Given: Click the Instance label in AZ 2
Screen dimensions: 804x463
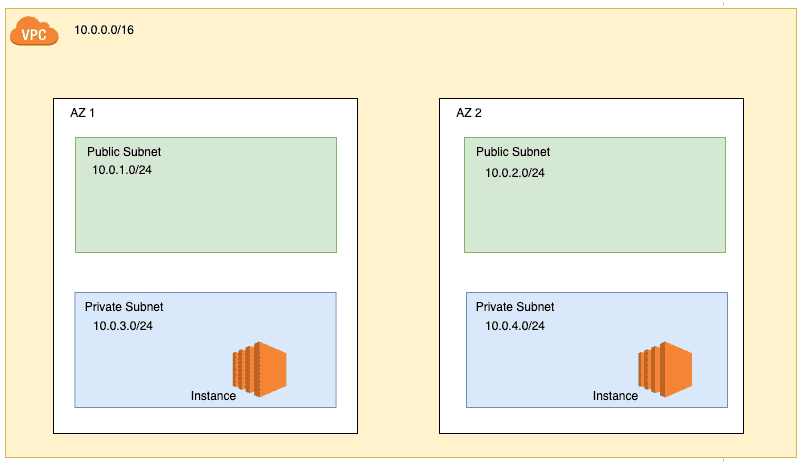Looking at the screenshot, I should pyautogui.click(x=615, y=396).
